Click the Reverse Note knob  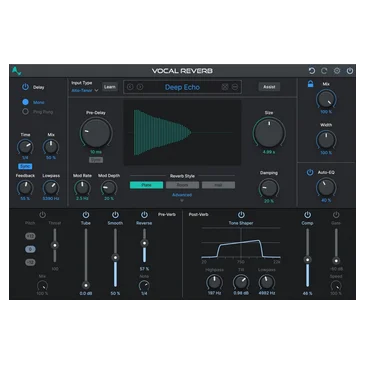[144, 286]
